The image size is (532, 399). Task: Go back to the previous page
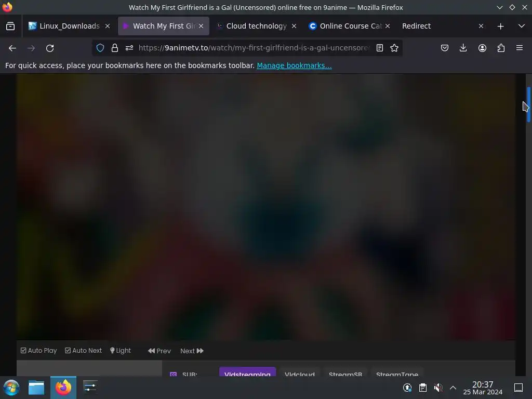(x=12, y=48)
